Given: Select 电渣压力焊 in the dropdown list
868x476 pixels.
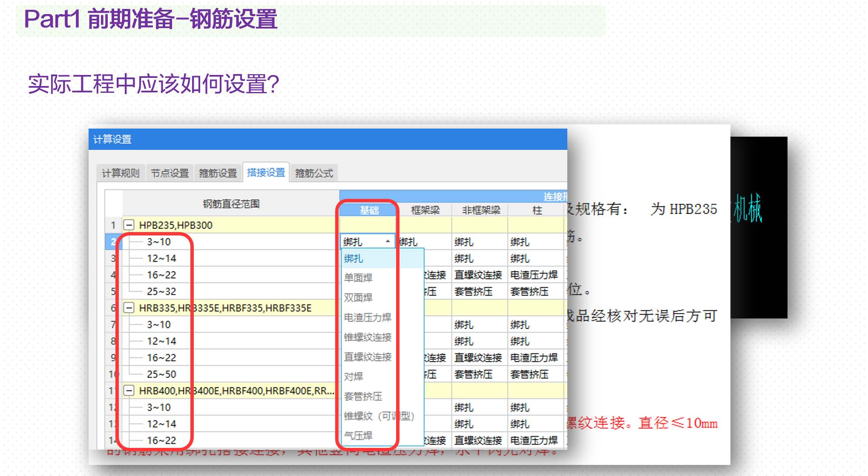Looking at the screenshot, I should coord(368,317).
